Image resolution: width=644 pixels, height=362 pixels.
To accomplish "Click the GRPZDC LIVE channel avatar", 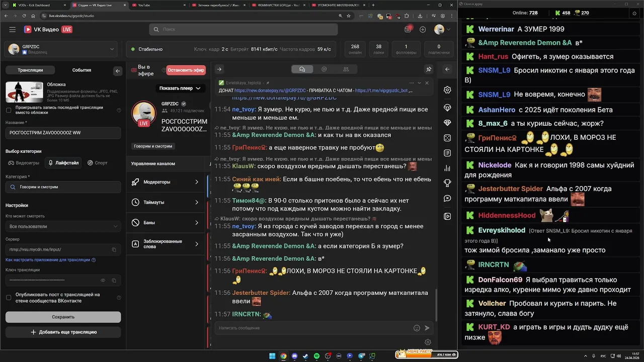I will coord(144,114).
